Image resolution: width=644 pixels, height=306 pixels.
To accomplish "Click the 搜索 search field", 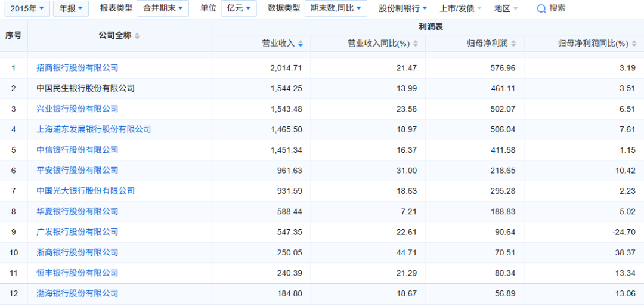I will 558,8.
